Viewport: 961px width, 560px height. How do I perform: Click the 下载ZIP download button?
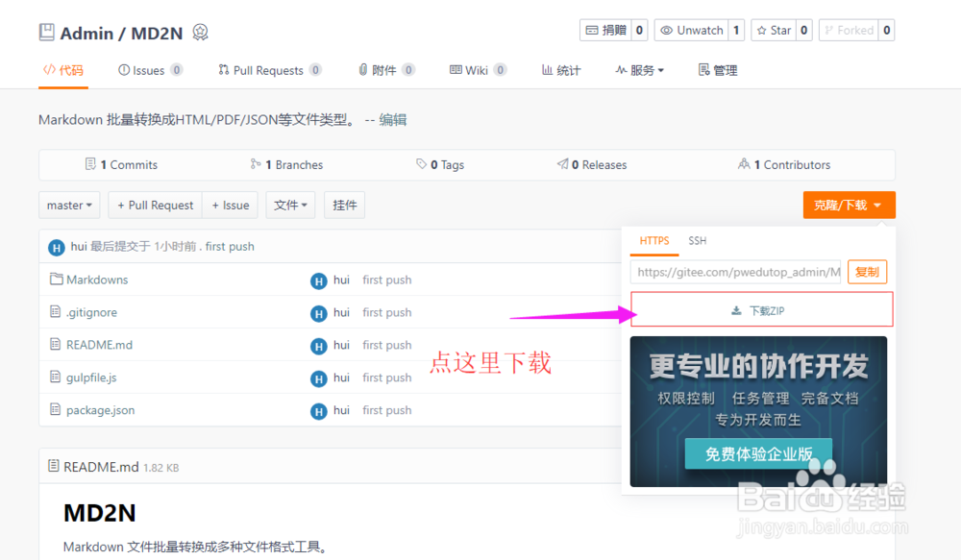coord(761,309)
